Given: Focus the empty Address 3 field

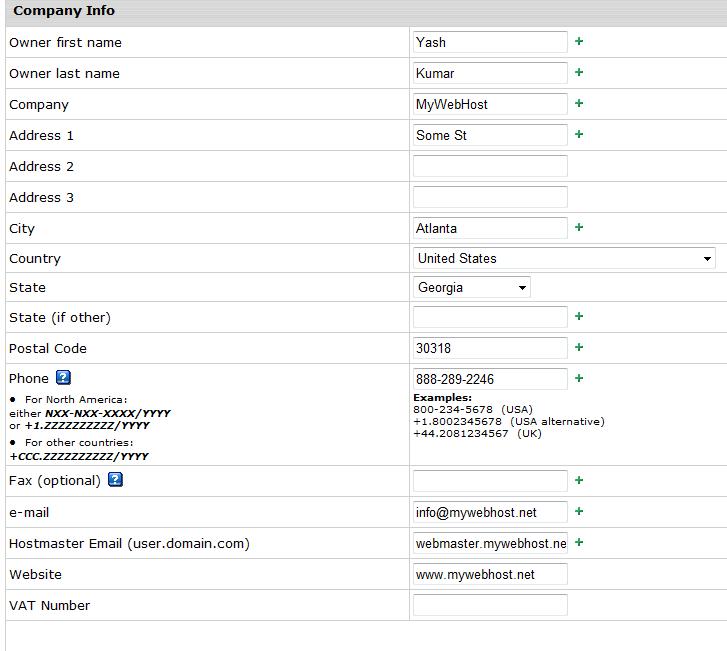Looking at the screenshot, I should click(490, 197).
